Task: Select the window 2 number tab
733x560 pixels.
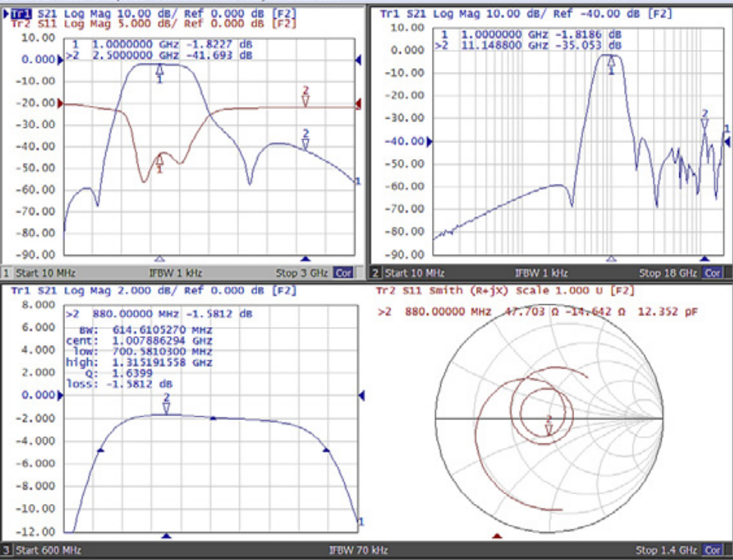Action: tap(375, 272)
